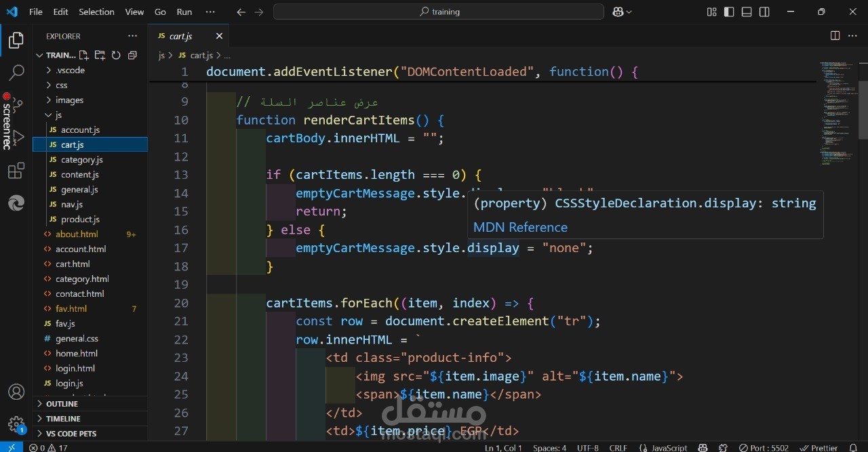Screen dimensions: 868x452
Task: Toggle the primary side bar layout button
Action: tap(729, 12)
